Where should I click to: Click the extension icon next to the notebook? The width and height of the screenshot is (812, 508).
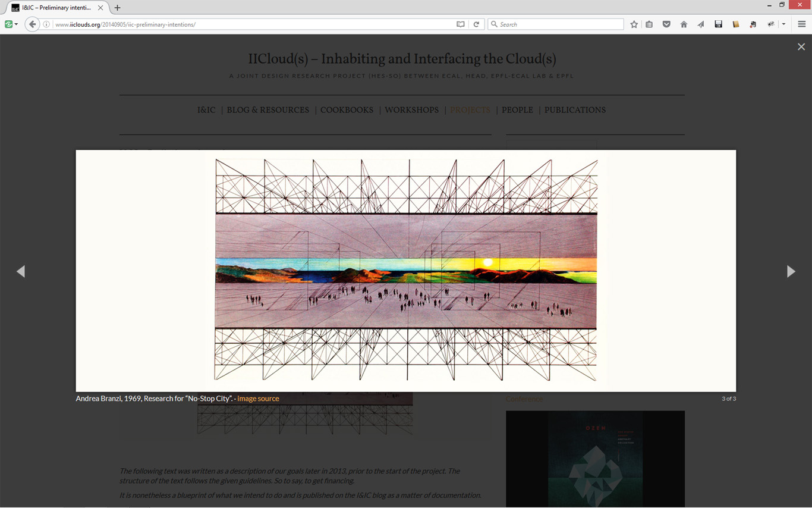coord(753,24)
